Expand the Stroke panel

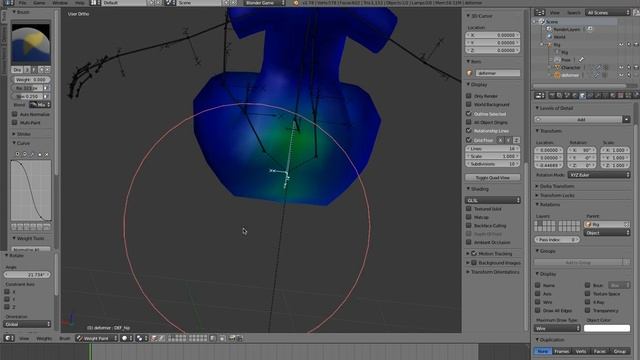(x=22, y=134)
